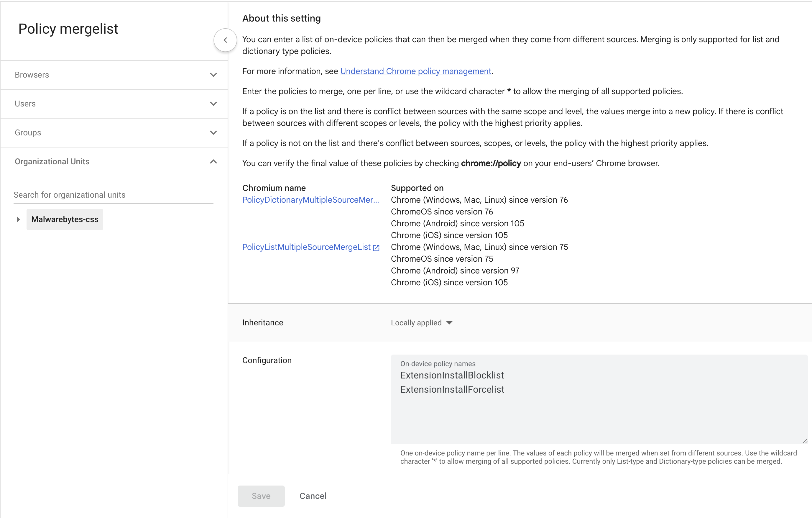
Task: Click the Save button
Action: 261,496
